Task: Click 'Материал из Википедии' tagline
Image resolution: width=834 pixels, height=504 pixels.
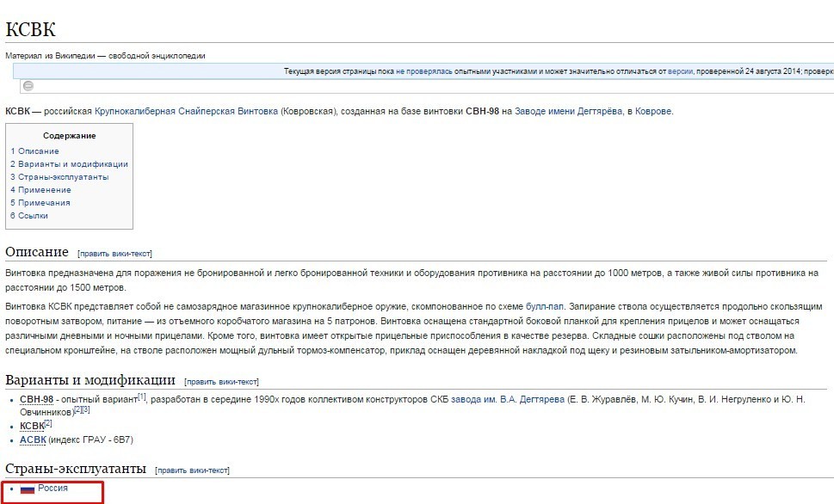Action: [x=105, y=55]
